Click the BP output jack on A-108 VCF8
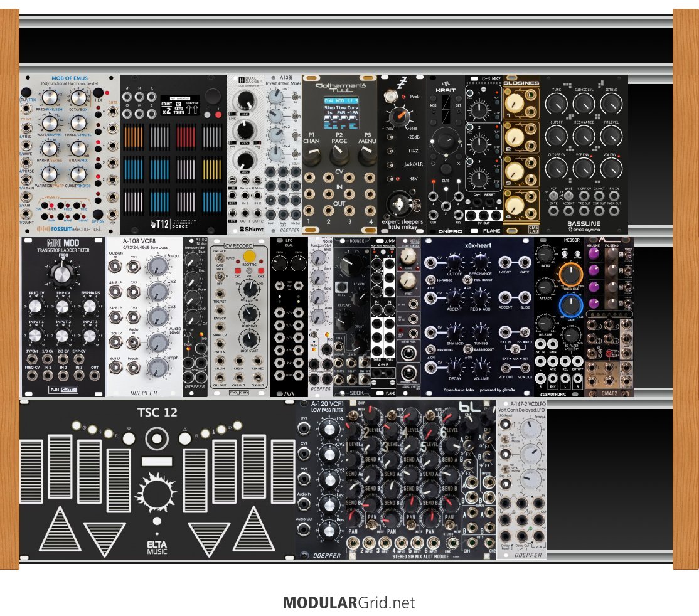The width and height of the screenshot is (699, 616). (x=115, y=266)
